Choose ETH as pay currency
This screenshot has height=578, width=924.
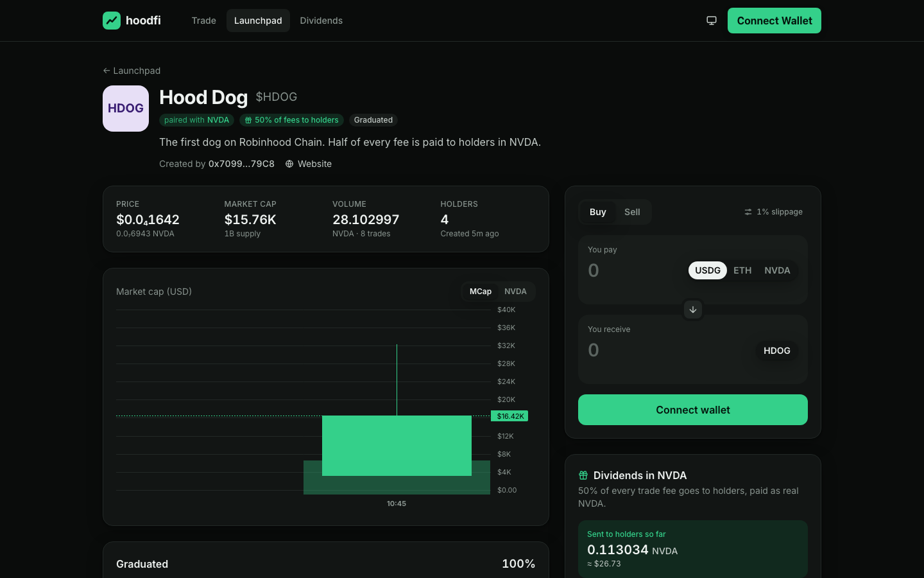pos(742,270)
